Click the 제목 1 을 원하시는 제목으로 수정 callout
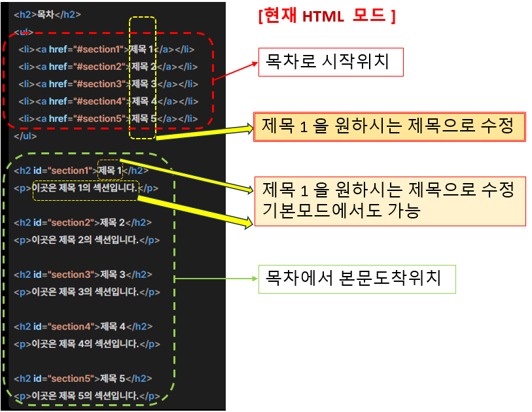532x412 pixels. coord(389,124)
